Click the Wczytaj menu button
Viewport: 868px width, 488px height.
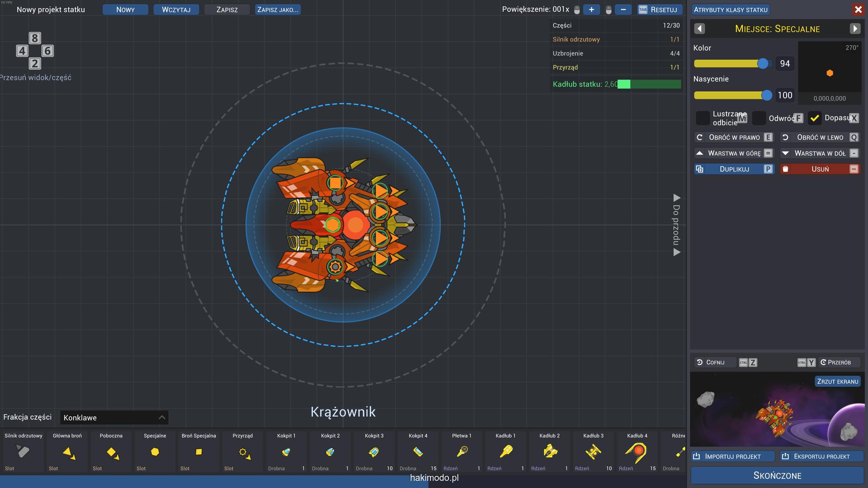[x=176, y=9]
